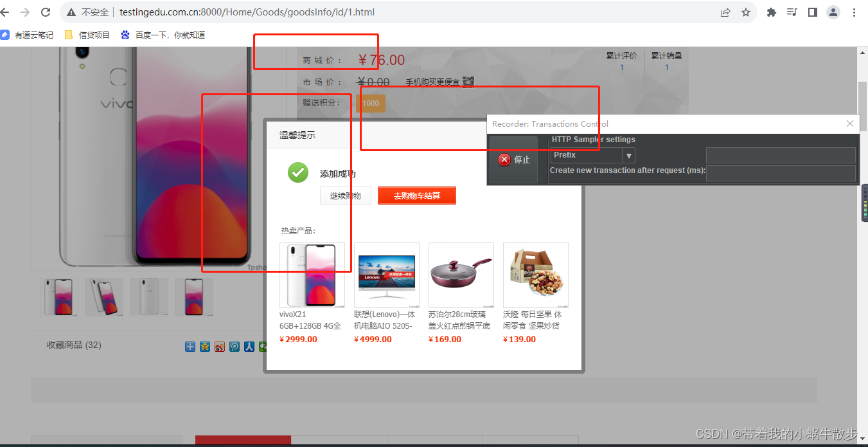Reload the page

[46, 12]
